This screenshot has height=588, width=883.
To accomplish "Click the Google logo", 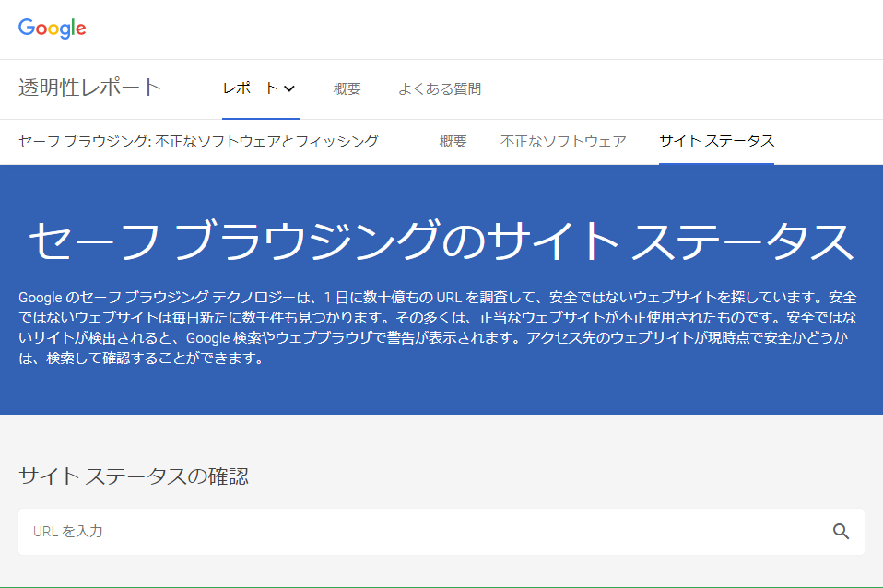I will (52, 29).
